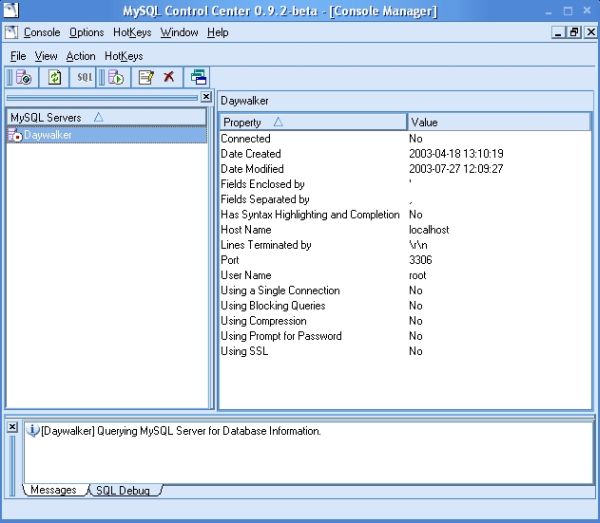Viewport: 600px width, 523px height.
Task: Open the HotKeys menu in second menu bar
Action: (124, 56)
